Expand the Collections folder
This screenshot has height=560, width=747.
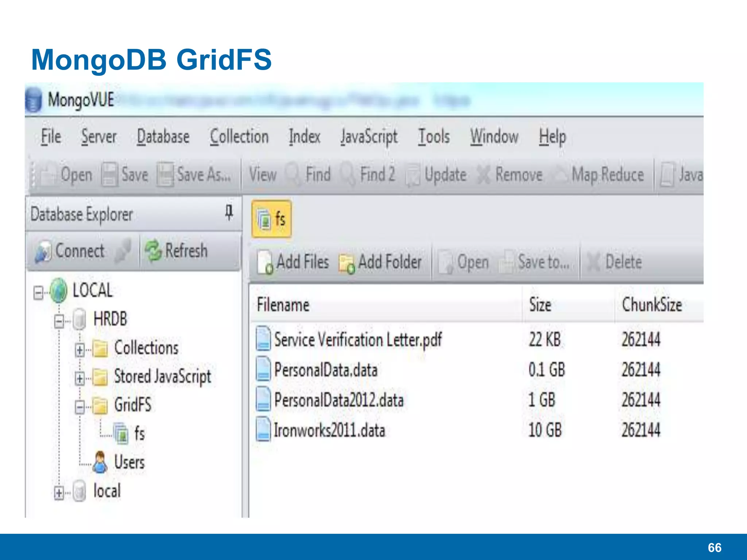[80, 350]
